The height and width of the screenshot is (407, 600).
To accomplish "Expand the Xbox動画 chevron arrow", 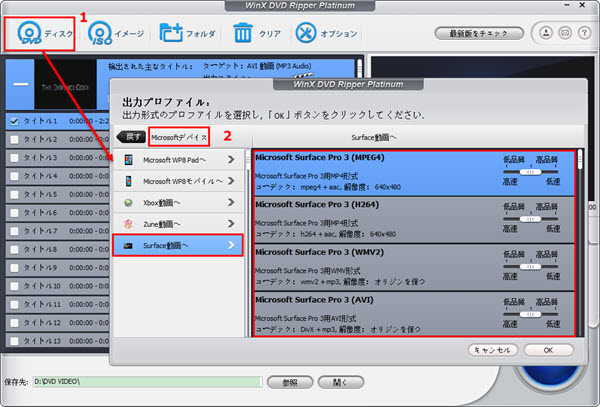I will (x=231, y=202).
